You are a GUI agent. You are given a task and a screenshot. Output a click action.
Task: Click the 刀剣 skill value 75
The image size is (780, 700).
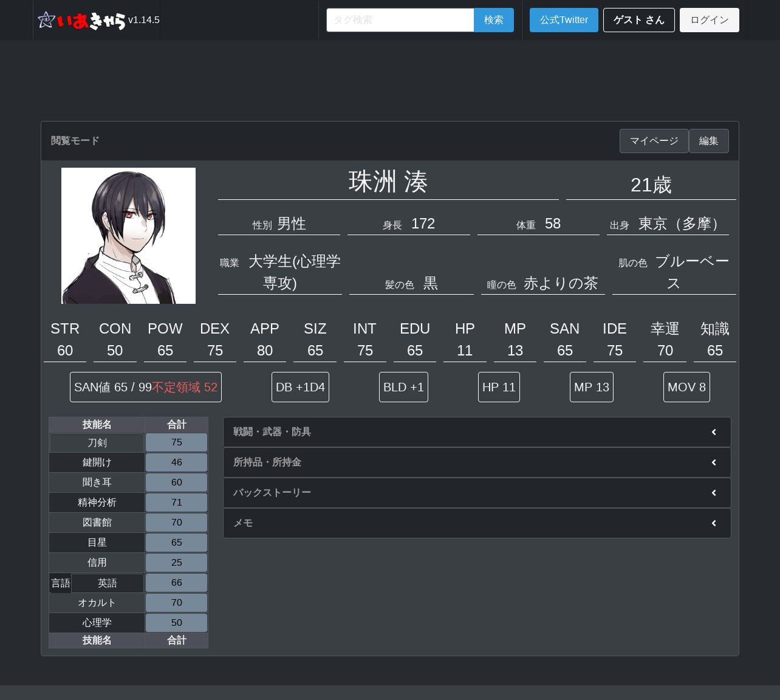tap(177, 442)
